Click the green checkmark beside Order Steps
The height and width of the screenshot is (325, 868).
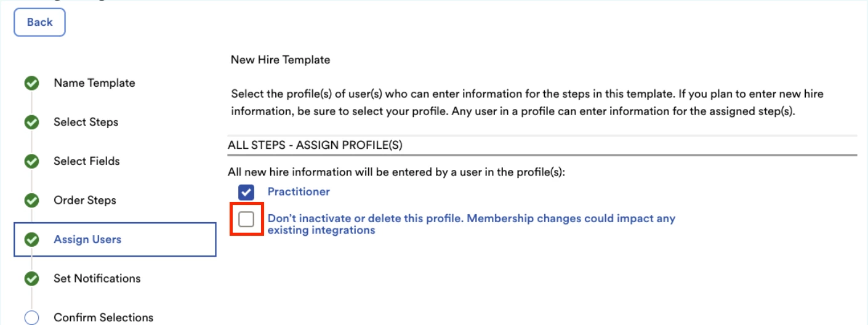(x=31, y=201)
